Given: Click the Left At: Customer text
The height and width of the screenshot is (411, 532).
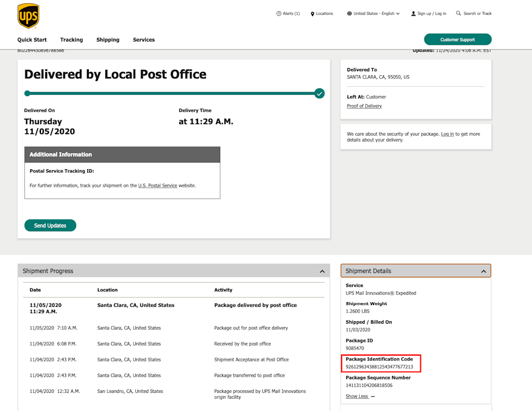Looking at the screenshot, I should point(367,97).
